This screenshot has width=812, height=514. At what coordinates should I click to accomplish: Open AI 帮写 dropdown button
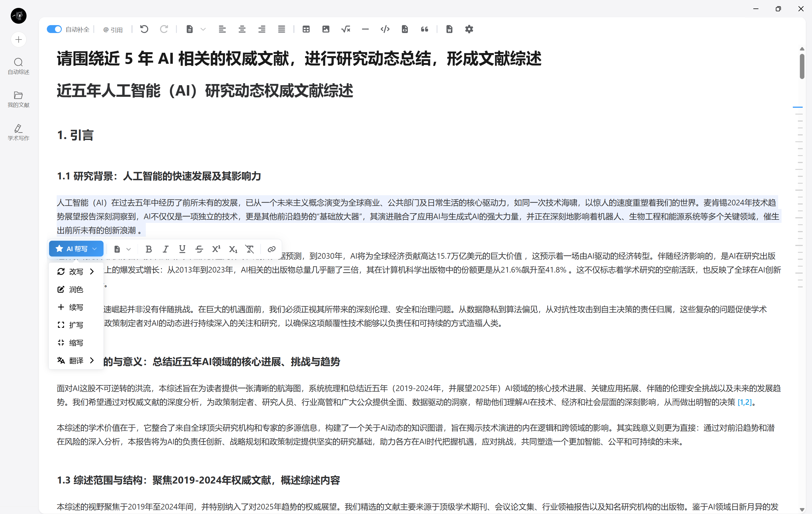76,249
